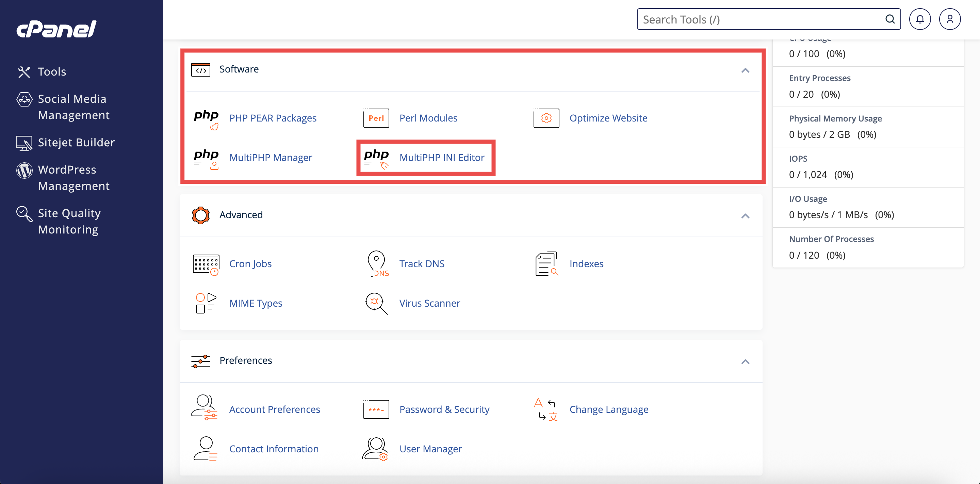Screen dimensions: 980x484
Task: Open the MultiPHP Manager link
Action: (x=271, y=158)
